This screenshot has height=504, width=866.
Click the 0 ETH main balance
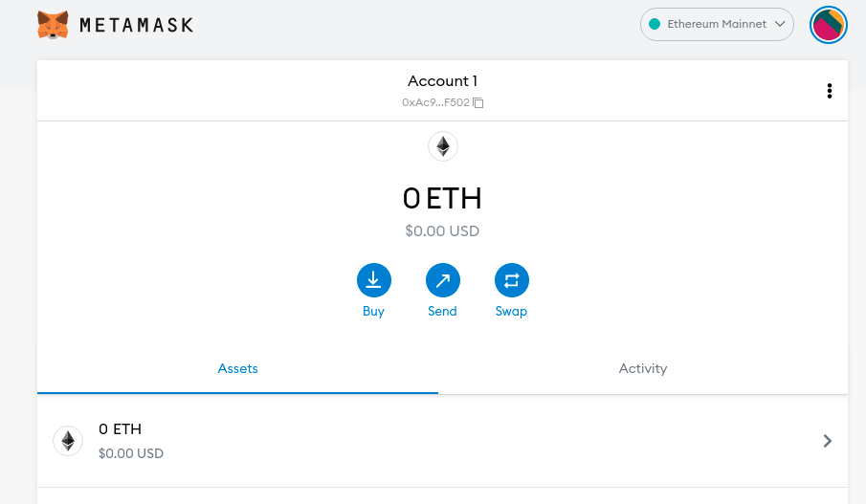click(x=442, y=199)
